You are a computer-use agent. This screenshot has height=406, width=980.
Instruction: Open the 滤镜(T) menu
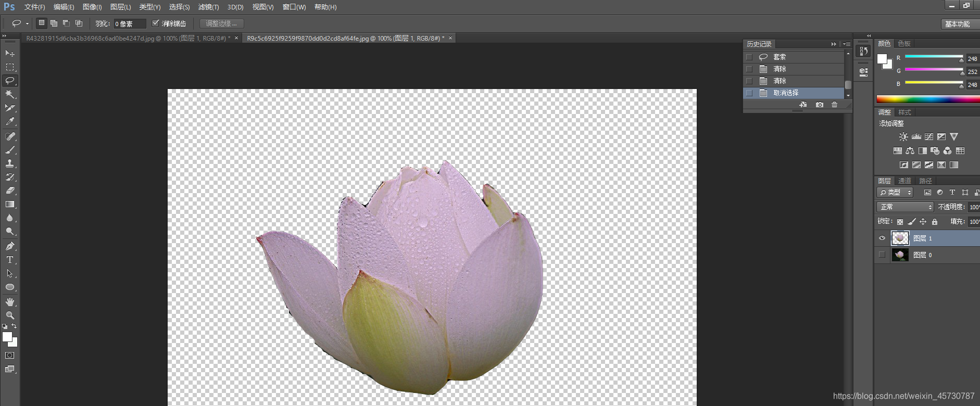coord(208,7)
